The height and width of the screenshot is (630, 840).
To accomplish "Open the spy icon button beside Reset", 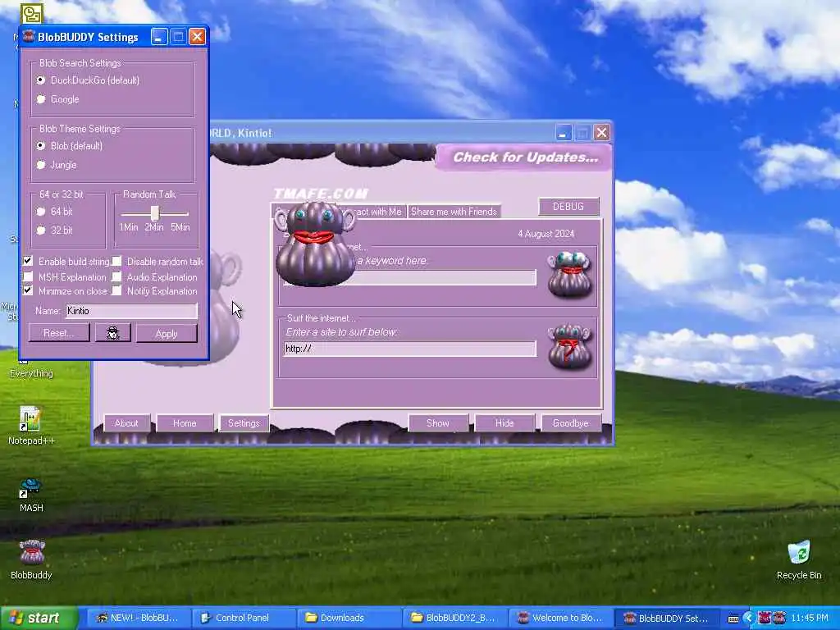I will (x=112, y=333).
